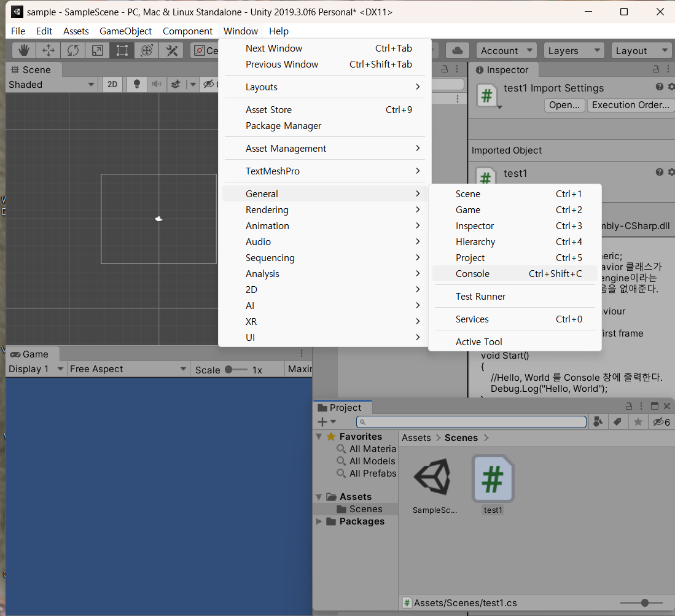Select the Transform tool
The image size is (675, 616).
click(146, 50)
